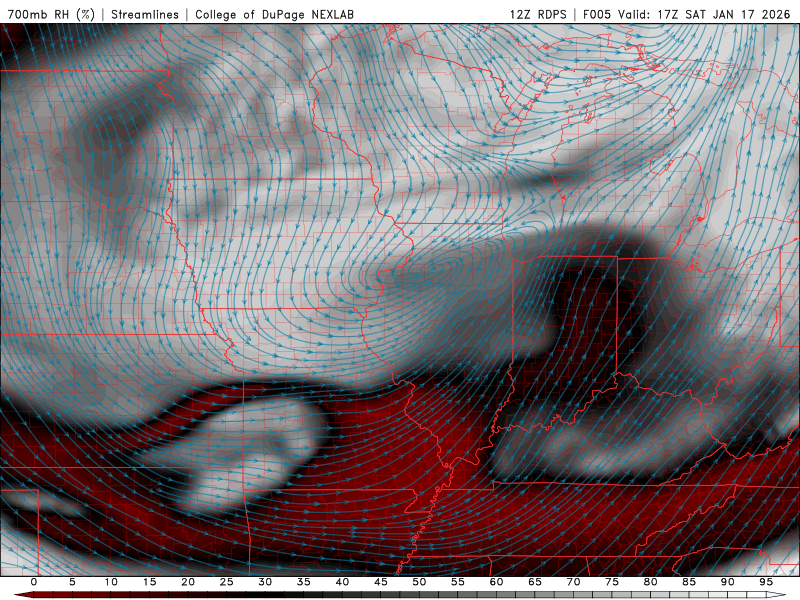Click the "College of DuPage NEXLAB" text
Screen dimensions: 800x600
tap(274, 14)
